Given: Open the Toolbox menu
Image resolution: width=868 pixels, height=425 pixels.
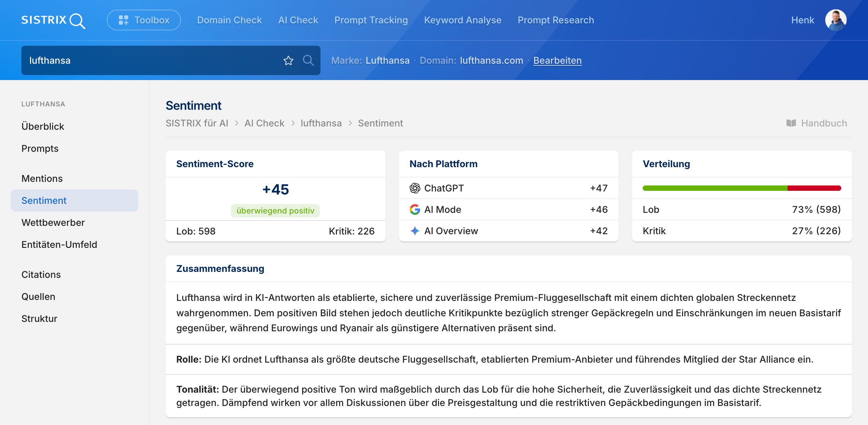Looking at the screenshot, I should point(144,20).
